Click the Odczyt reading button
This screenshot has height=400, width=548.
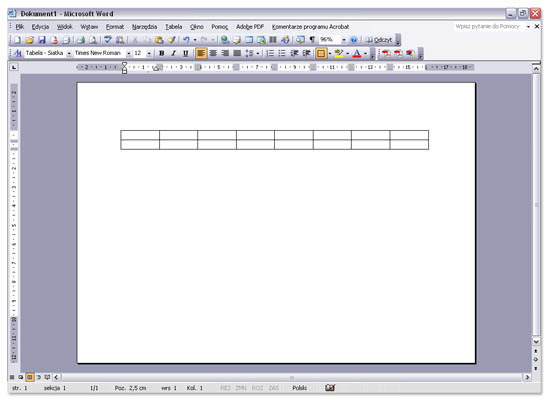(x=379, y=40)
